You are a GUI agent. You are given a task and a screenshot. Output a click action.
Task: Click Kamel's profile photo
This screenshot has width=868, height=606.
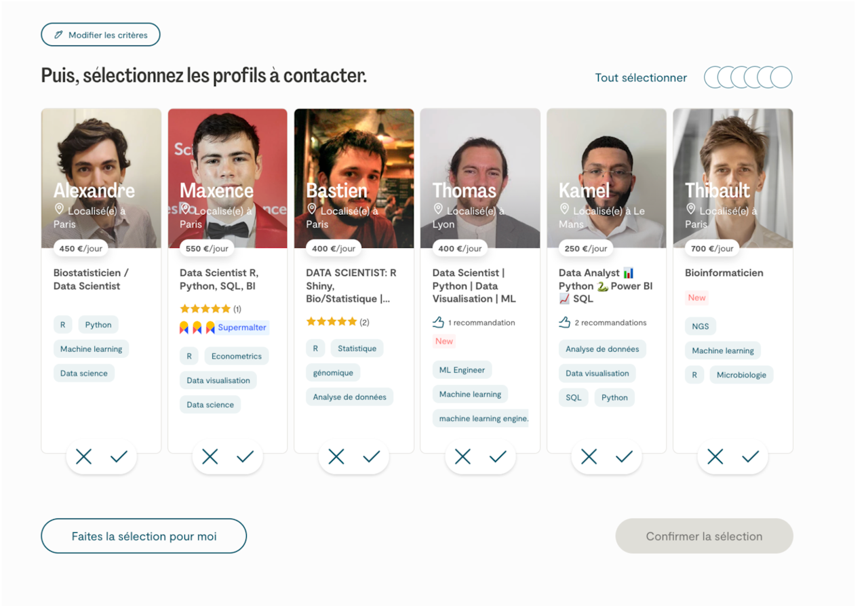tap(606, 156)
